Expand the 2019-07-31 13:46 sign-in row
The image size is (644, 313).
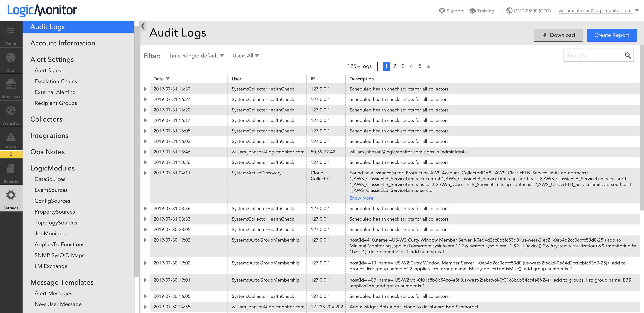(x=145, y=152)
